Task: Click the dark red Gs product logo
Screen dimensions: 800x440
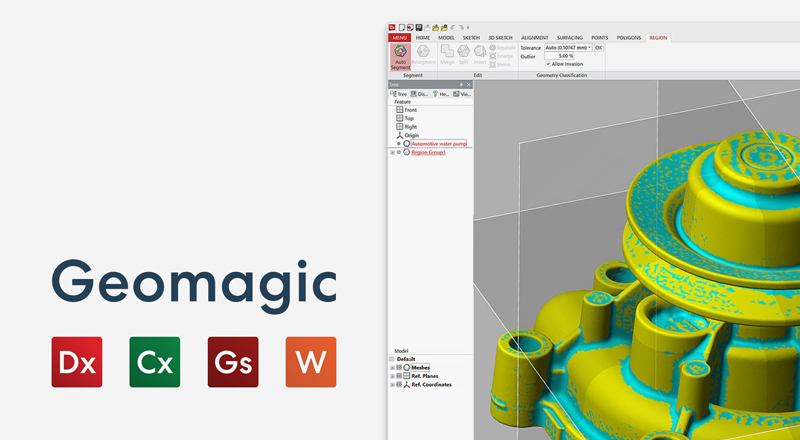Action: tap(233, 362)
